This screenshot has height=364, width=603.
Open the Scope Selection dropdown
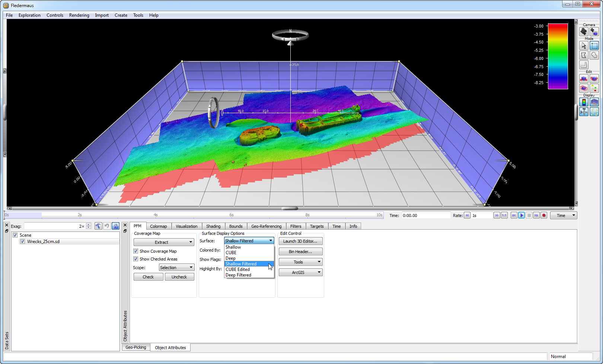pyautogui.click(x=176, y=268)
